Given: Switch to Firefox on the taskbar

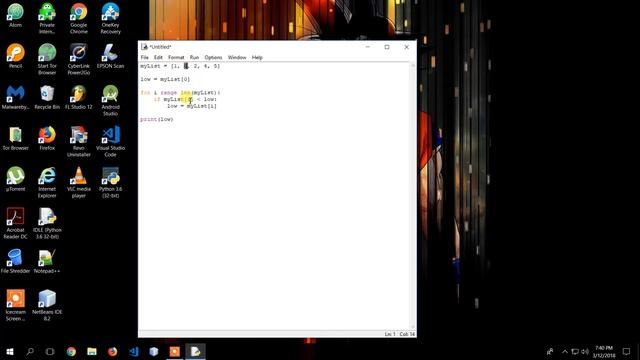Looking at the screenshot, I should 113,351.
